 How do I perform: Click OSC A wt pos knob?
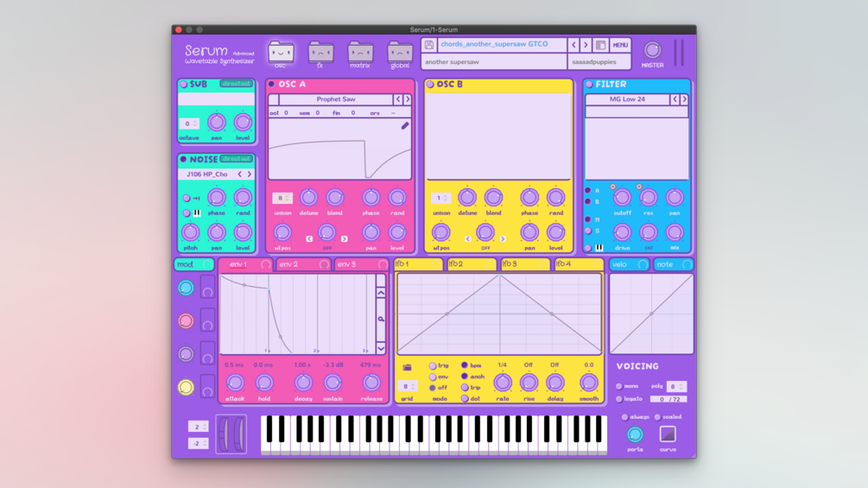click(x=282, y=232)
